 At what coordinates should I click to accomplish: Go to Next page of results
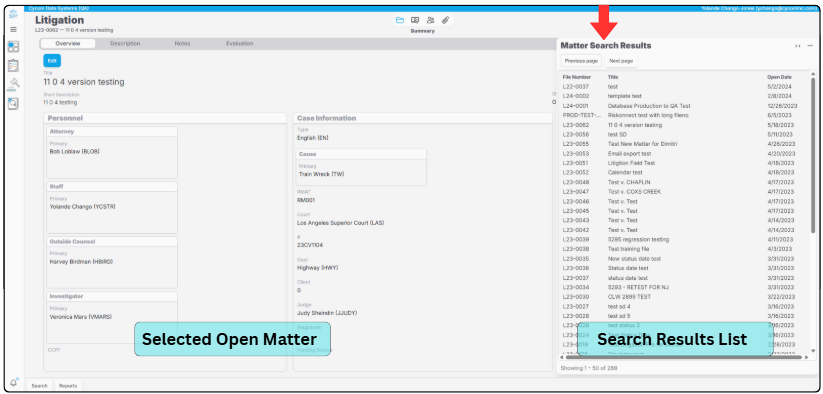621,61
